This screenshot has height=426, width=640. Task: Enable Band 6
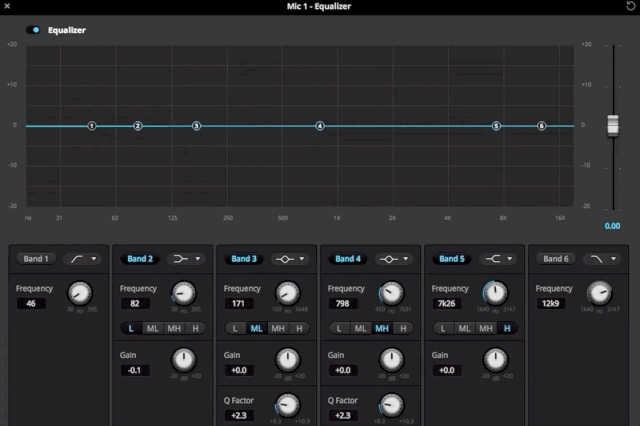(x=556, y=259)
